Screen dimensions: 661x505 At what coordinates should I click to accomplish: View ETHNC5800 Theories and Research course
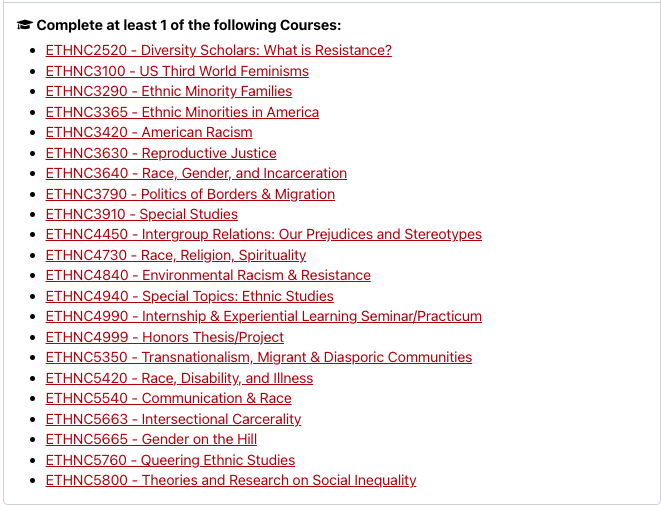[231, 480]
